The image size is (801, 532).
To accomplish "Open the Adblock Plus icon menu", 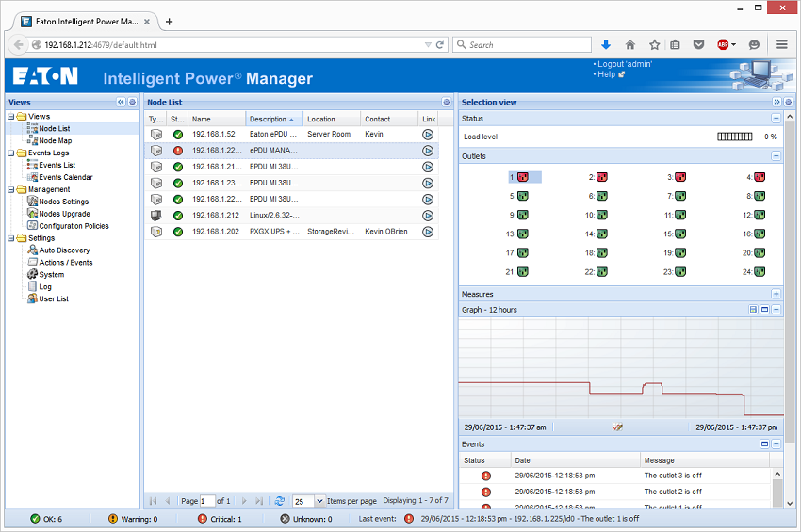I will (726, 45).
